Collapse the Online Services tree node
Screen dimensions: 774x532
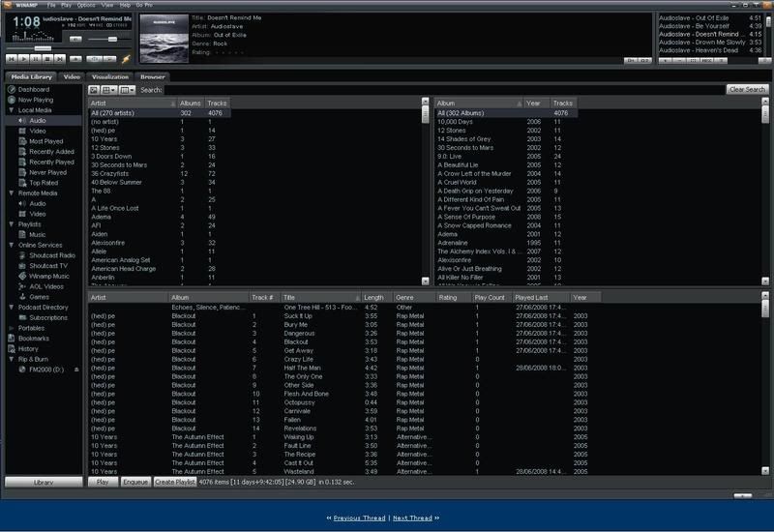pyautogui.click(x=12, y=245)
